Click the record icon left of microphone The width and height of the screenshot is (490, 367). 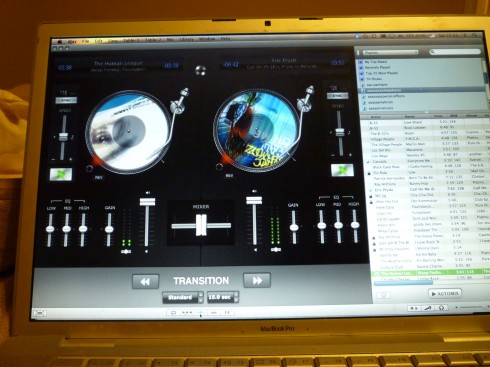(x=415, y=308)
